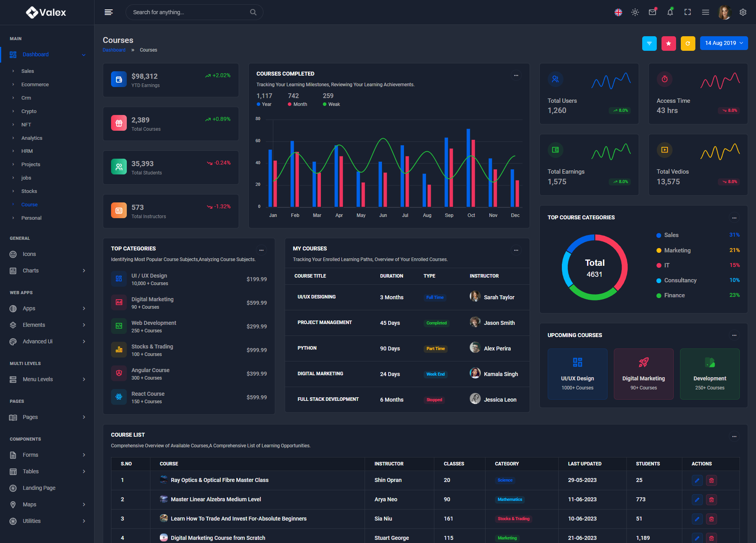
Task: Click the yellow refresh button
Action: pyautogui.click(x=688, y=43)
